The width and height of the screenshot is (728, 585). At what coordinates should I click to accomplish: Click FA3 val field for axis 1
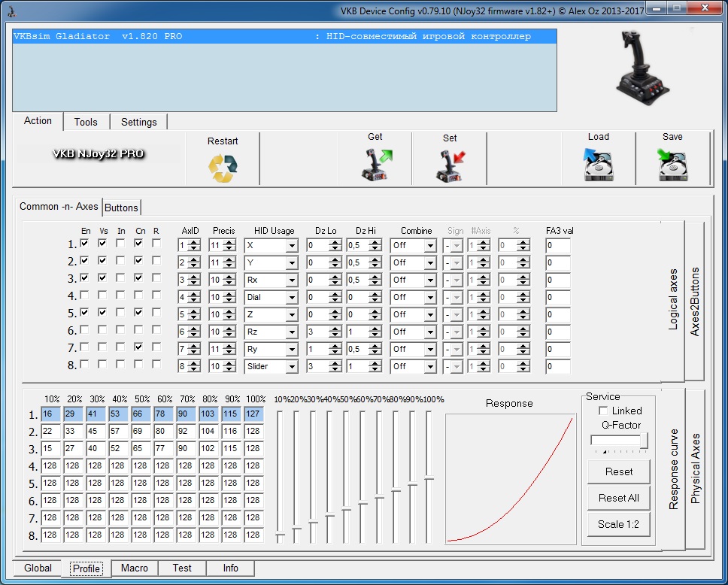click(x=558, y=246)
